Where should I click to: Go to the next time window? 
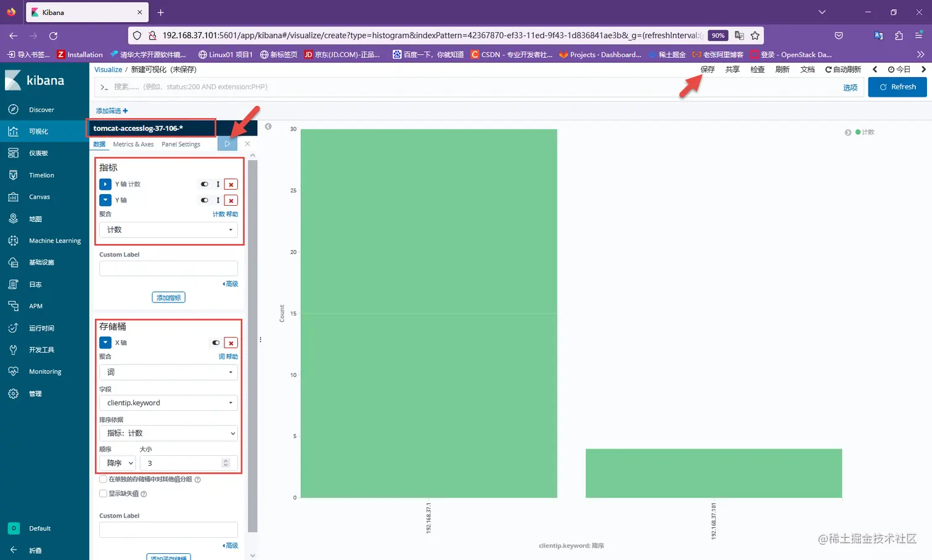(923, 70)
